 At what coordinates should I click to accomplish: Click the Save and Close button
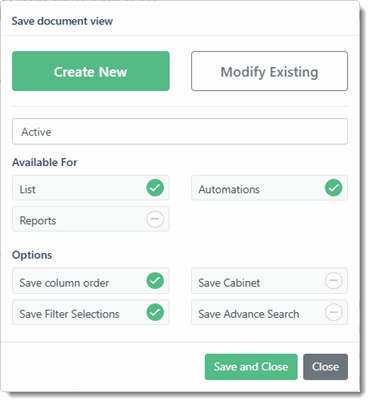pos(251,367)
